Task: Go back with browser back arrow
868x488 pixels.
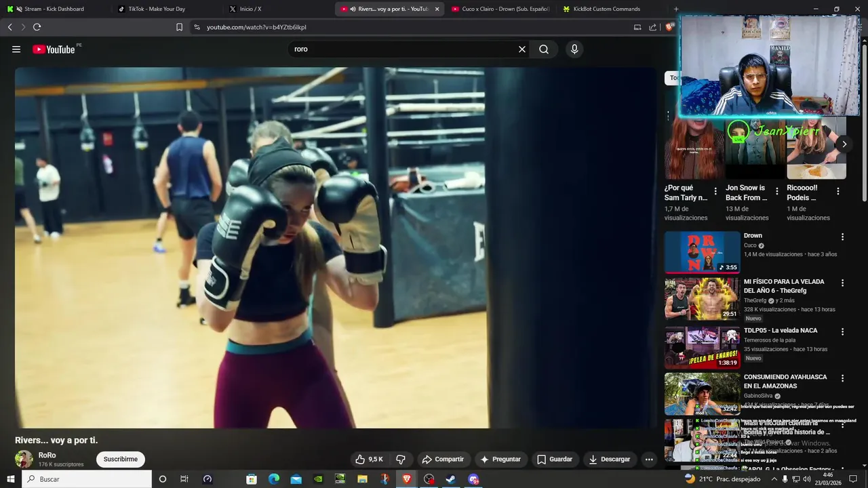Action: pos(9,27)
